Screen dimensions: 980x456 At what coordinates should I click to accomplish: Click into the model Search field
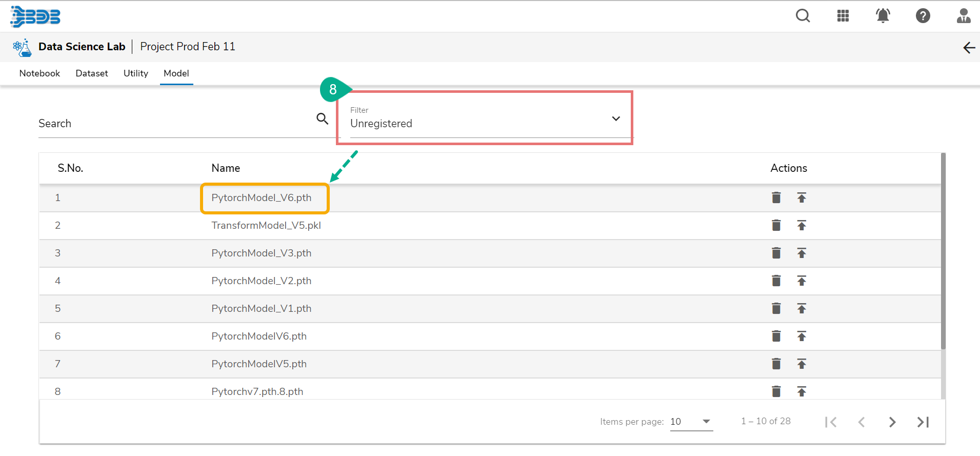(174, 124)
